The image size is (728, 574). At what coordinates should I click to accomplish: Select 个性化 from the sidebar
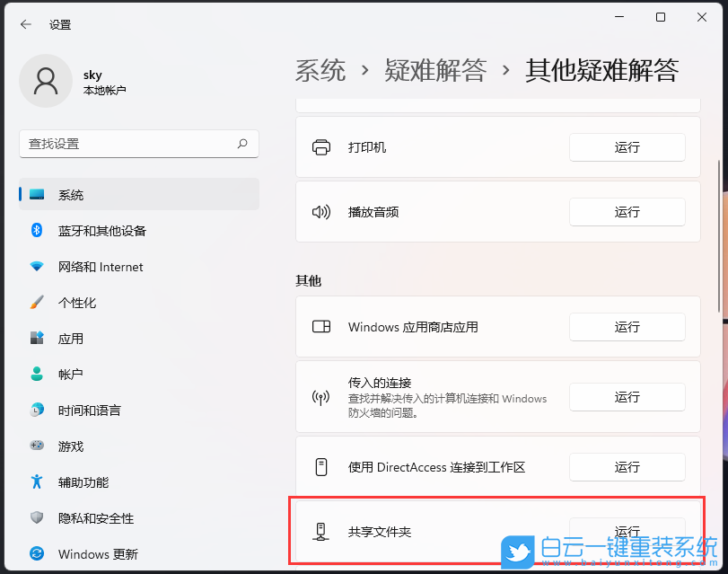pyautogui.click(x=66, y=303)
